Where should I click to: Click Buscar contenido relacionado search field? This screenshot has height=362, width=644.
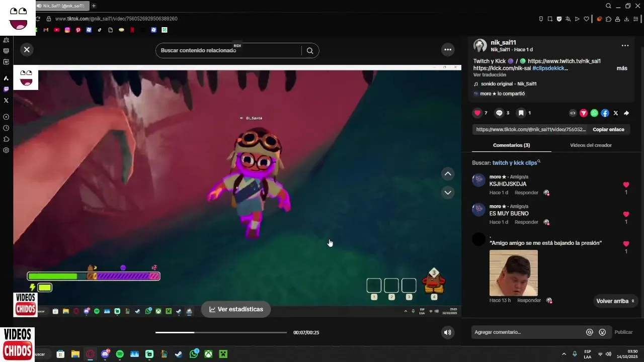point(229,50)
